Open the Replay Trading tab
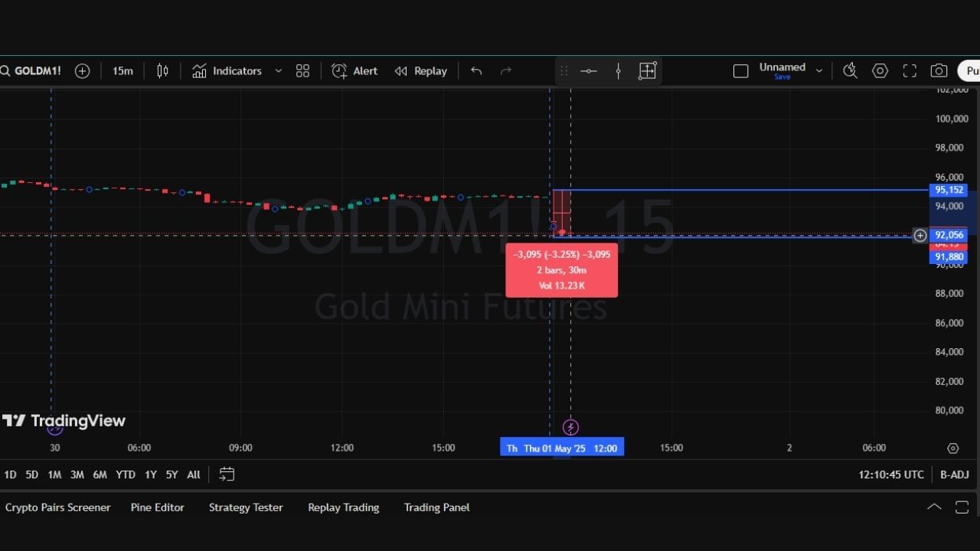The width and height of the screenshot is (980, 551). pyautogui.click(x=344, y=507)
